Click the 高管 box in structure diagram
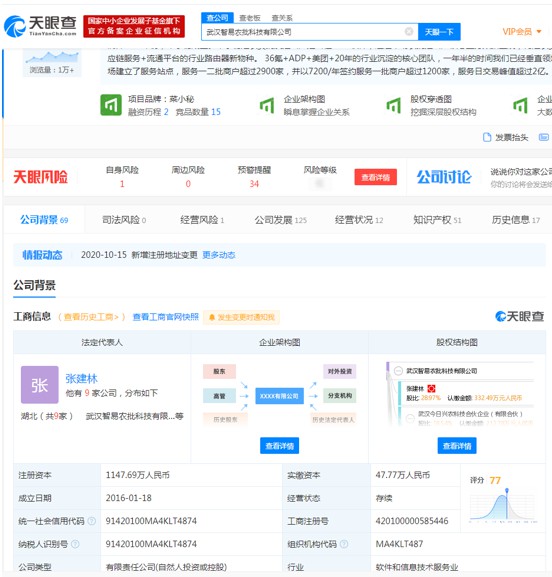This screenshot has width=552, height=577. (x=219, y=396)
